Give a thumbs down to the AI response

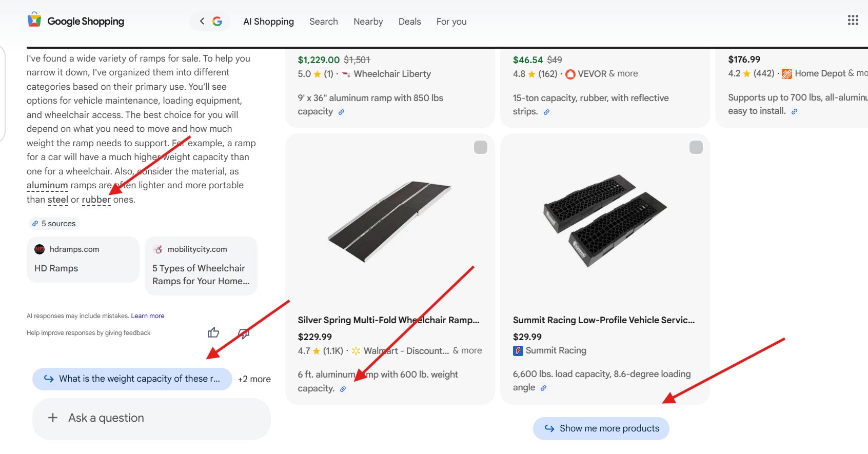pyautogui.click(x=243, y=334)
